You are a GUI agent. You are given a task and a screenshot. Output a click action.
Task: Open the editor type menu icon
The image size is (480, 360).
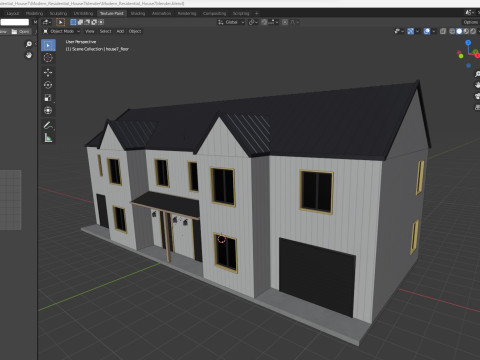[46, 22]
